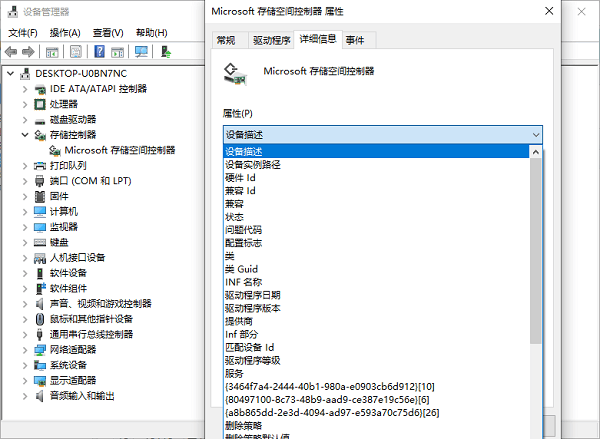This screenshot has width=600, height=439.
Task: Collapse the 存储控制器 node
Action: [x=25, y=135]
